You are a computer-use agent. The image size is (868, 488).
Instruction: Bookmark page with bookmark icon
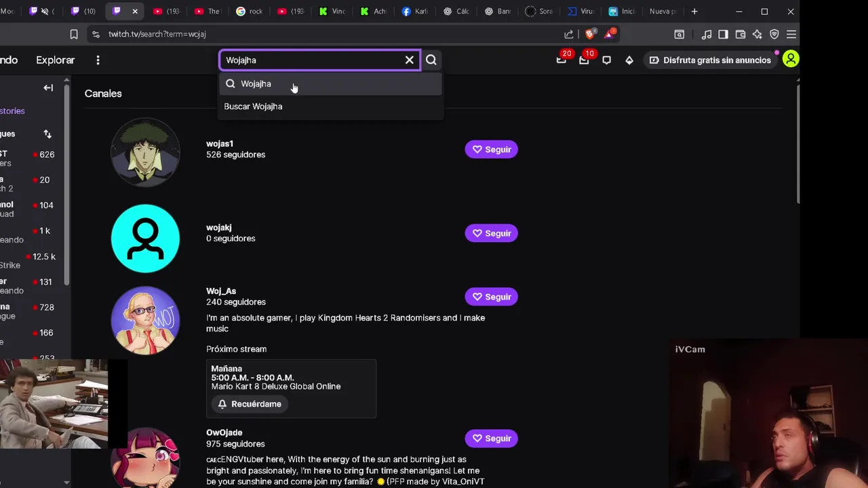click(x=74, y=34)
